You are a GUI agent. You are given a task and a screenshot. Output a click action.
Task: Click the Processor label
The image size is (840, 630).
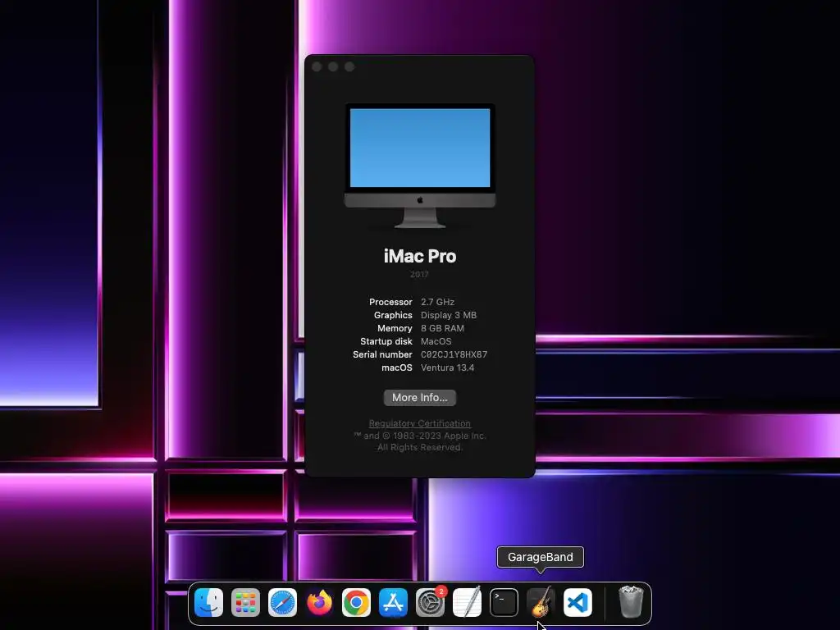[390, 302]
